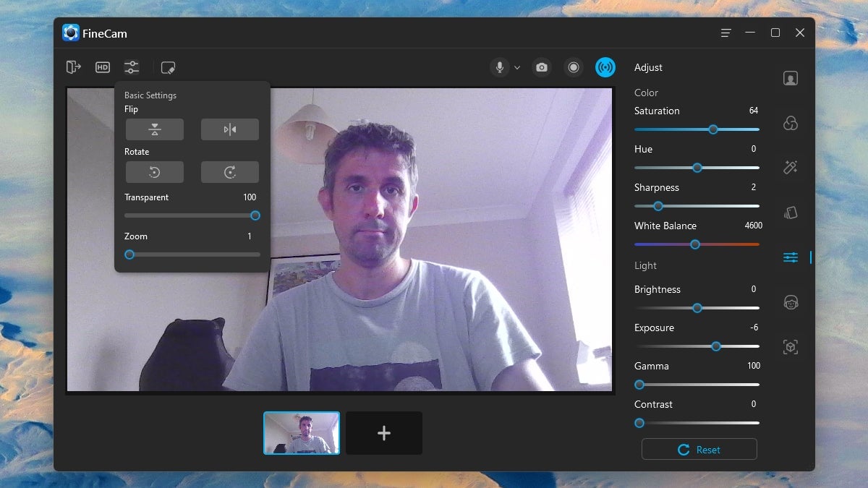Start recording with the record button
The width and height of the screenshot is (868, 488).
pos(574,67)
